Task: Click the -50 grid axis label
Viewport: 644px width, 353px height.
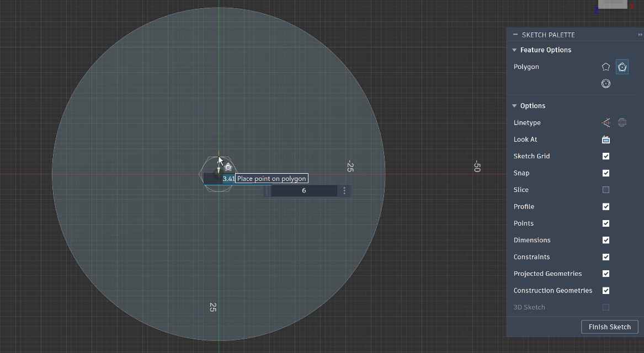Action: pos(477,166)
